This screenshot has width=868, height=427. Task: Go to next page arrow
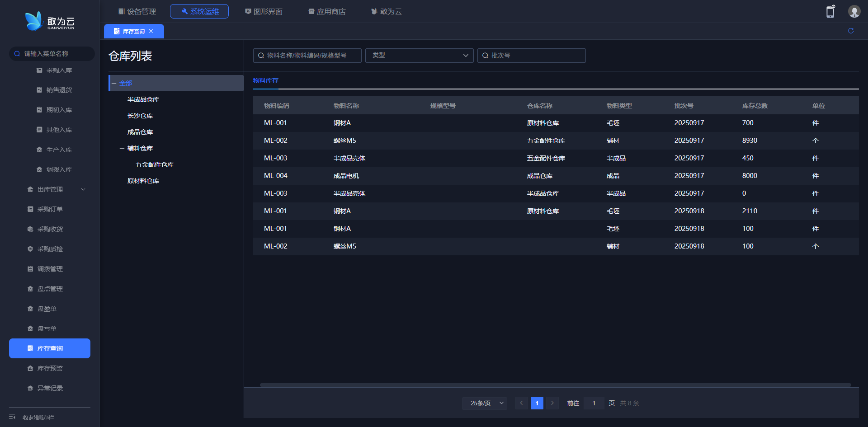click(552, 403)
